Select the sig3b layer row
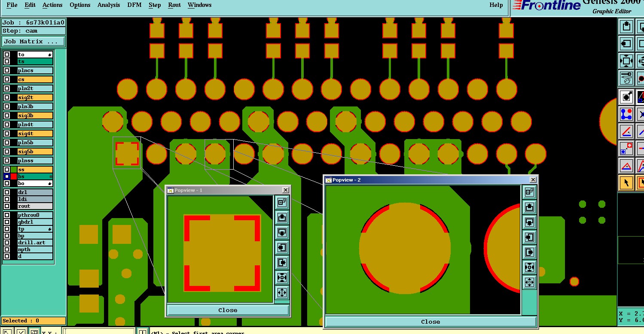This screenshot has width=644, height=334. [35, 115]
